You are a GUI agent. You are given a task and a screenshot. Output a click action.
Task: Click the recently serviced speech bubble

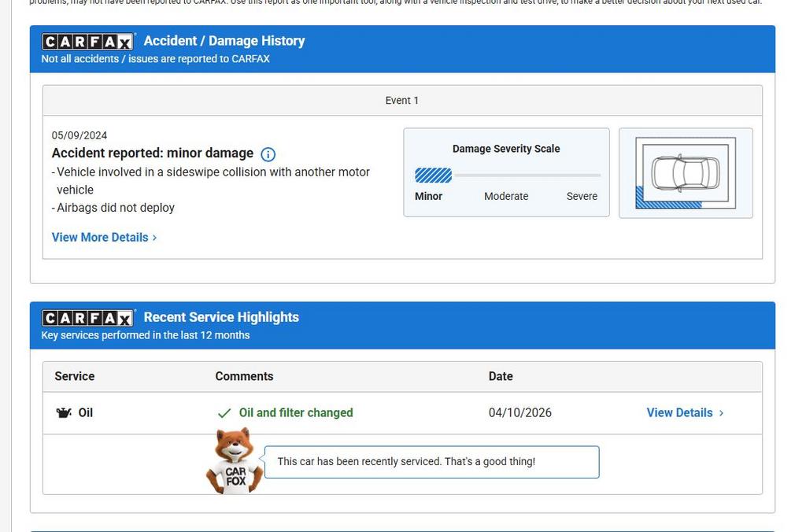point(432,462)
